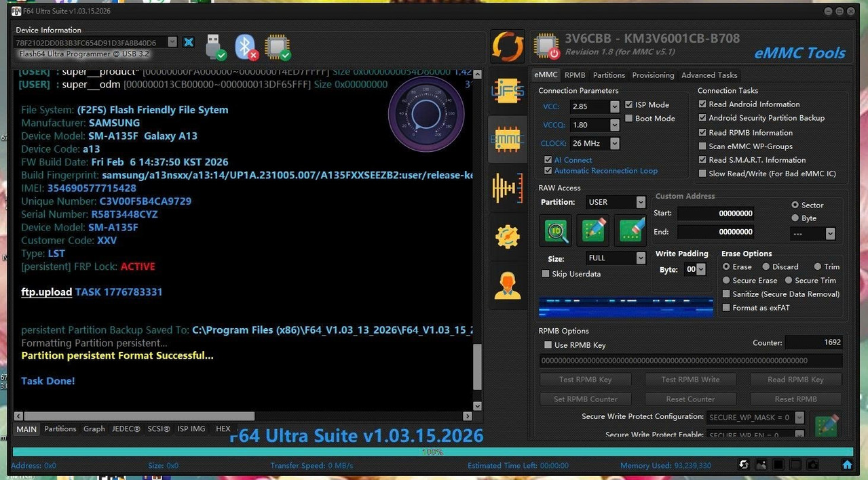Click the Bluetooth status icon

[x=246, y=46]
